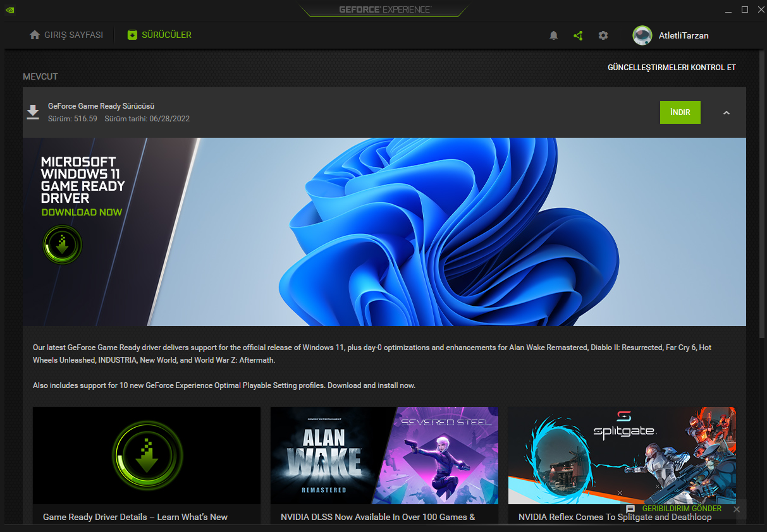767x532 pixels.
Task: Click GERİBİLDİRİM GÖNDER link
Action: coord(682,509)
